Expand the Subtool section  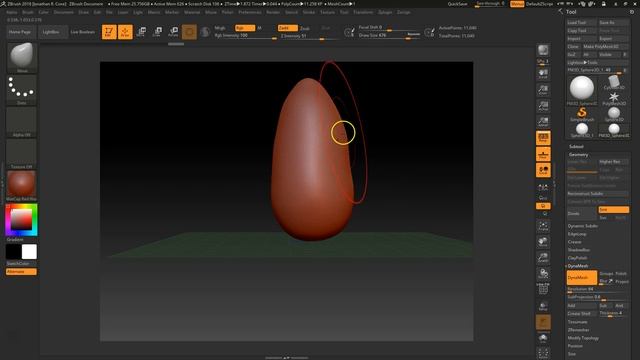[x=576, y=147]
